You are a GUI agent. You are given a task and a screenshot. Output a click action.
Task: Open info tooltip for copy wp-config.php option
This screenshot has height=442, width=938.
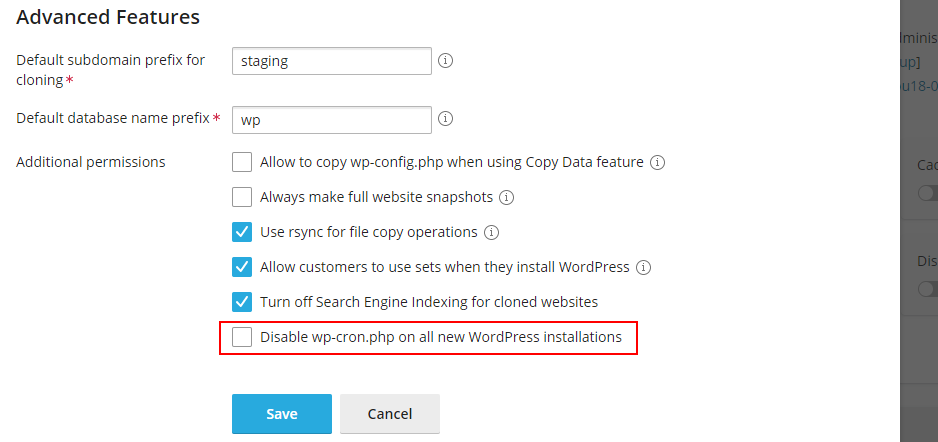click(x=657, y=162)
